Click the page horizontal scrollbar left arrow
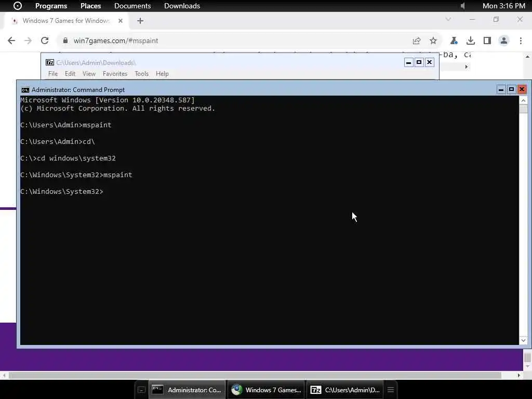Viewport: 532px width, 399px height. (x=4, y=375)
